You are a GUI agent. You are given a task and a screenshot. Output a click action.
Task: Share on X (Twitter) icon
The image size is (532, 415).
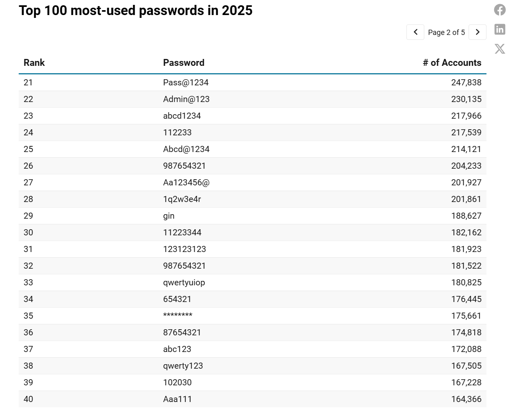[x=499, y=49]
